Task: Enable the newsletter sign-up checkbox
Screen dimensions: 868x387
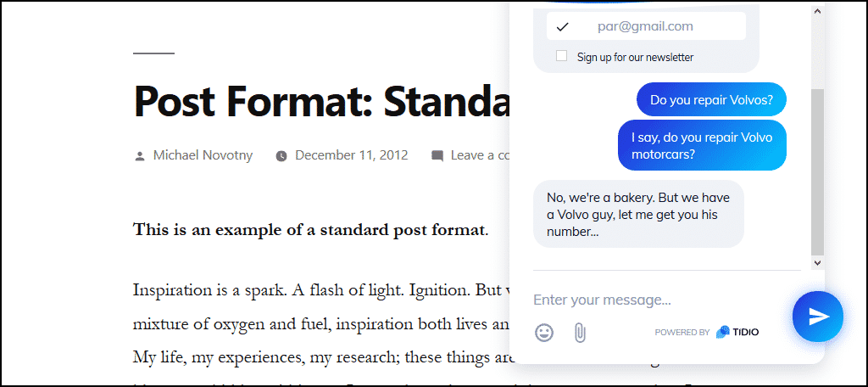Action: pyautogui.click(x=561, y=56)
